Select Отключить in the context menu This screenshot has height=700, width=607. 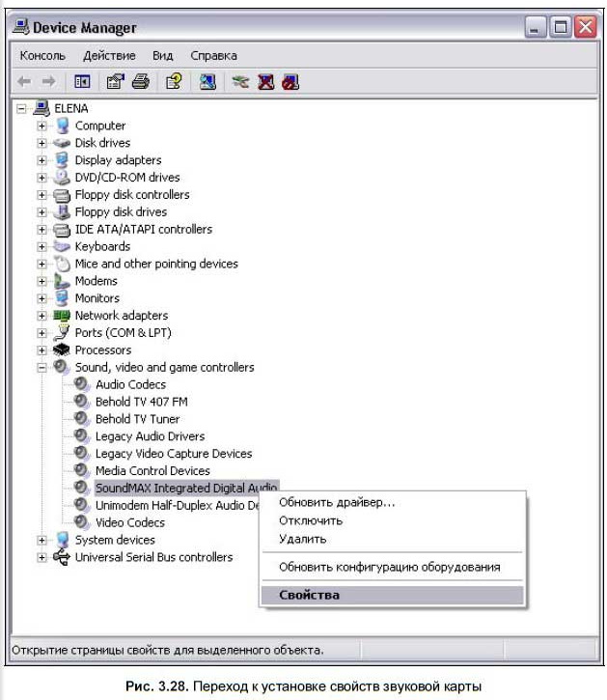[311, 520]
